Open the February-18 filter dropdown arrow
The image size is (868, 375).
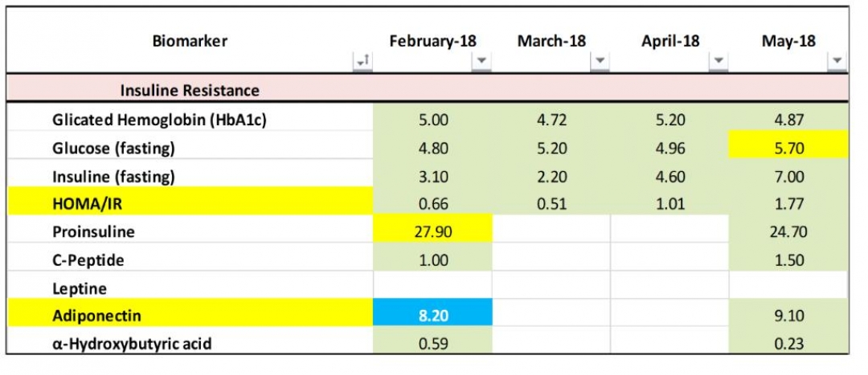[x=481, y=61]
